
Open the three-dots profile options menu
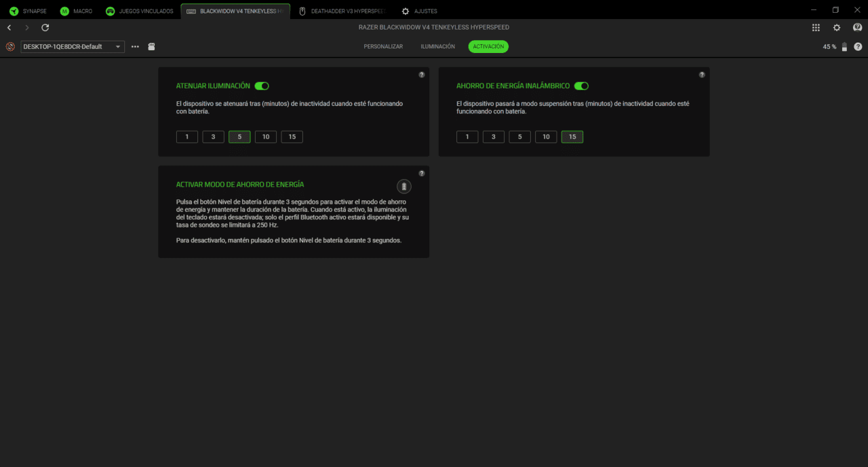click(135, 47)
